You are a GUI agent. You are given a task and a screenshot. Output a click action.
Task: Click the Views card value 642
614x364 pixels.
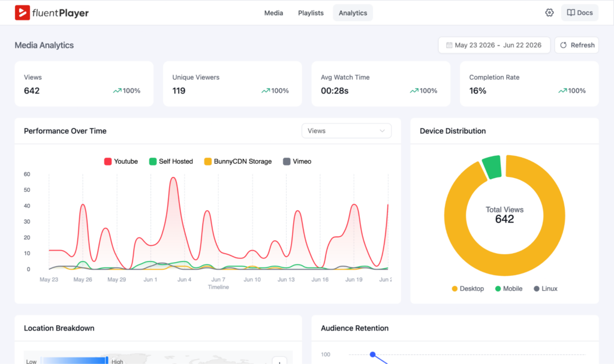coord(32,91)
